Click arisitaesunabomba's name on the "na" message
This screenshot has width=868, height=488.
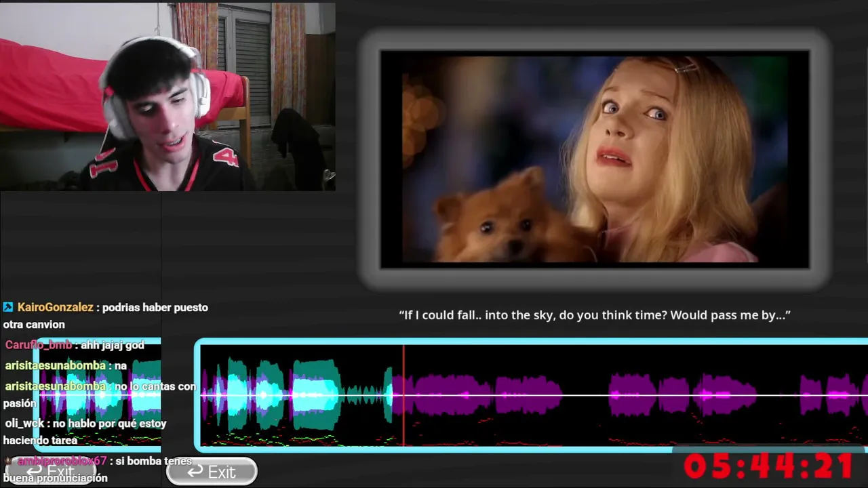[56, 365]
